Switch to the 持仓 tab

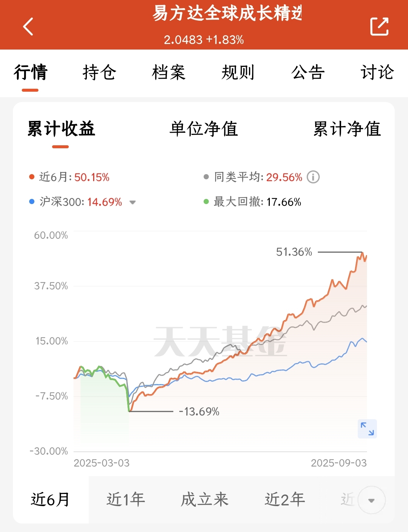[x=99, y=72]
